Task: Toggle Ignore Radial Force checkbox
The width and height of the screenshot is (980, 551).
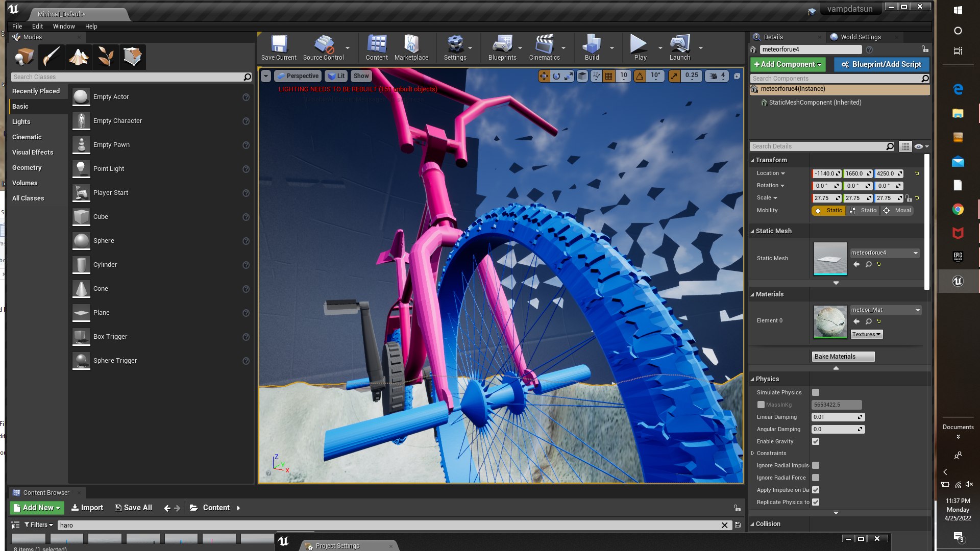Action: coord(816,478)
